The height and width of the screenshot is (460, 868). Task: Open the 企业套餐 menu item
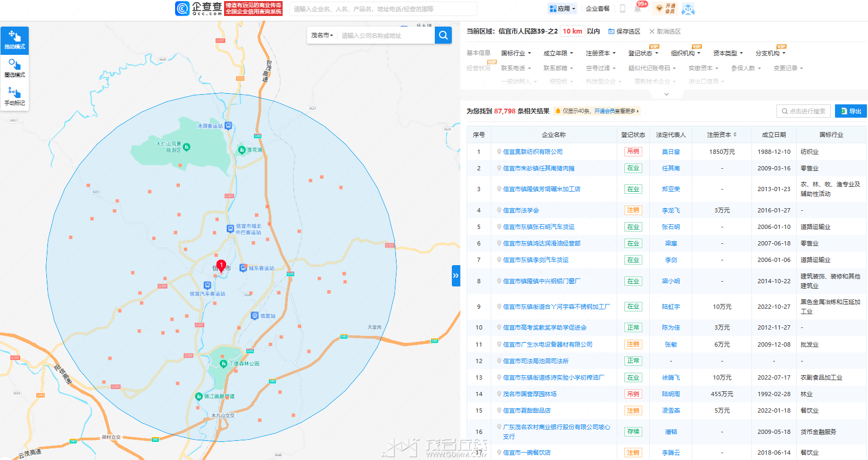pyautogui.click(x=598, y=9)
